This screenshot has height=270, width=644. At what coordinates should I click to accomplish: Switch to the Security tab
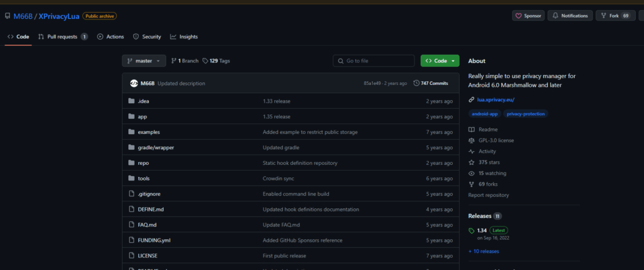pyautogui.click(x=147, y=37)
